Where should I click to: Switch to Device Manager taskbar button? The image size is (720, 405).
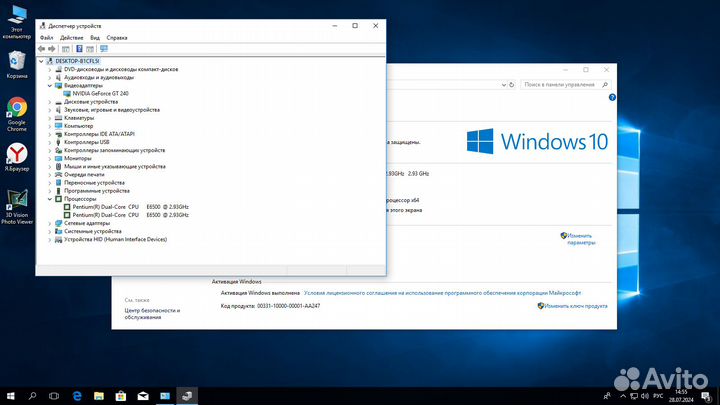pyautogui.click(x=187, y=396)
